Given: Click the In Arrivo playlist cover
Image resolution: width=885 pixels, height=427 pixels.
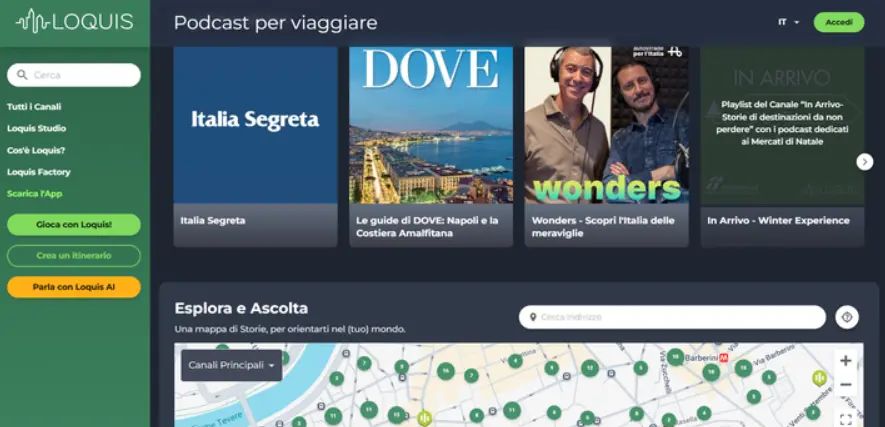Looking at the screenshot, I should coord(782,125).
